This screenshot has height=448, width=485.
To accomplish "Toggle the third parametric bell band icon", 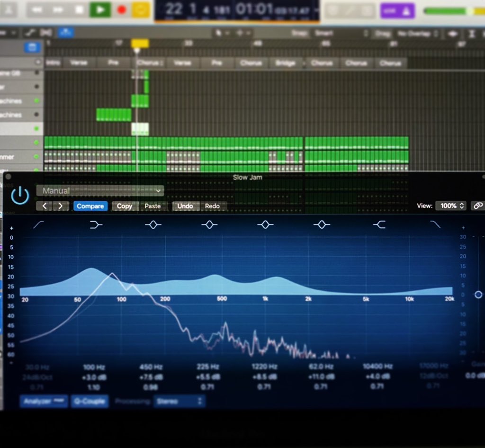I will coord(265,224).
